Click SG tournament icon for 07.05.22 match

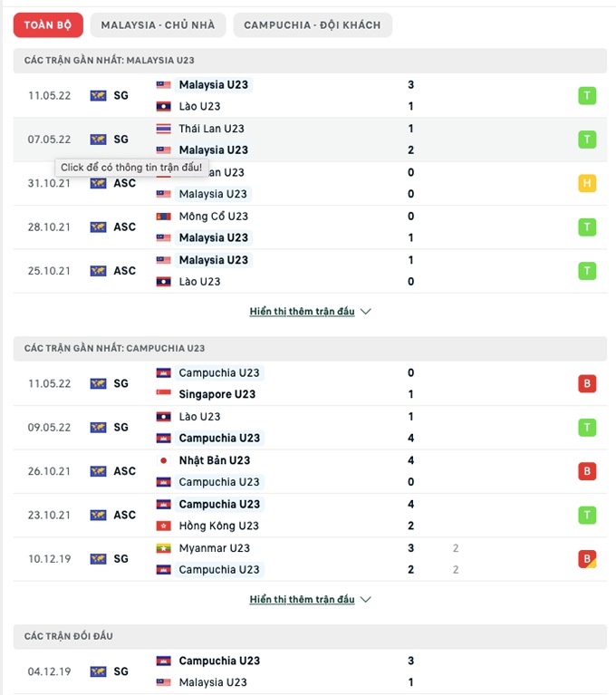coord(99,140)
